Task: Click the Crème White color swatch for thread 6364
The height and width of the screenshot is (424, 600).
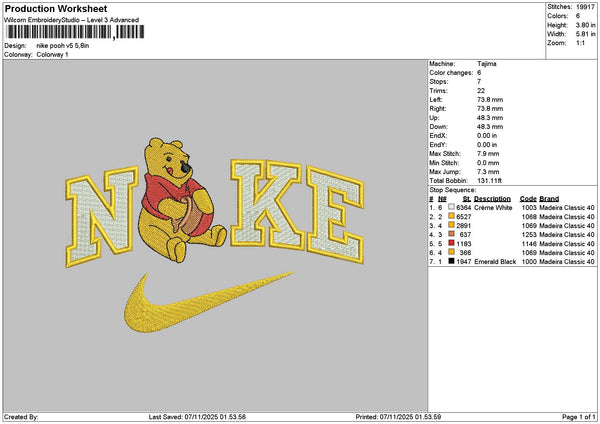Action: (x=451, y=207)
